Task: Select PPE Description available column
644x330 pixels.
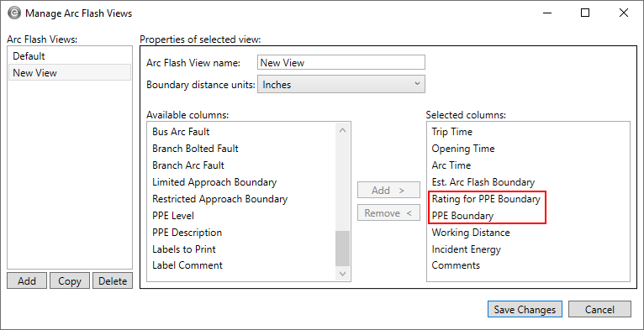Action: (x=187, y=233)
